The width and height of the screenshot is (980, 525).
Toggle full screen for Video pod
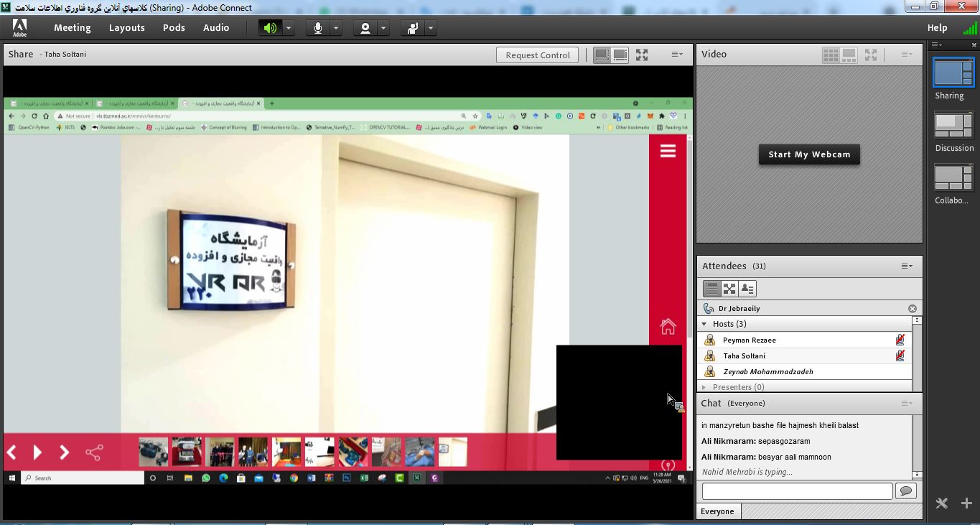coord(871,55)
